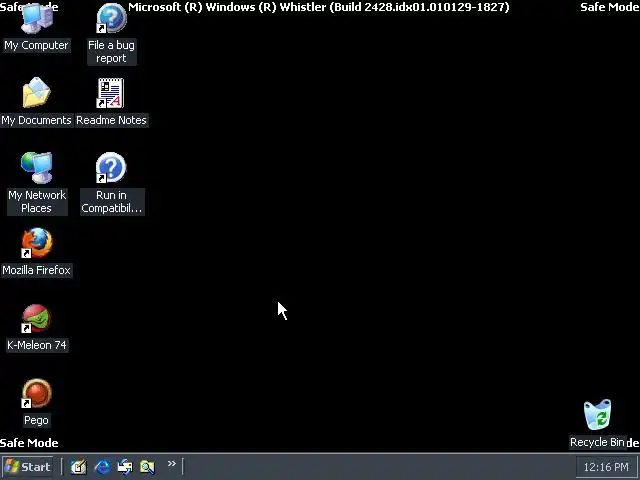Open the Start menu

point(28,467)
